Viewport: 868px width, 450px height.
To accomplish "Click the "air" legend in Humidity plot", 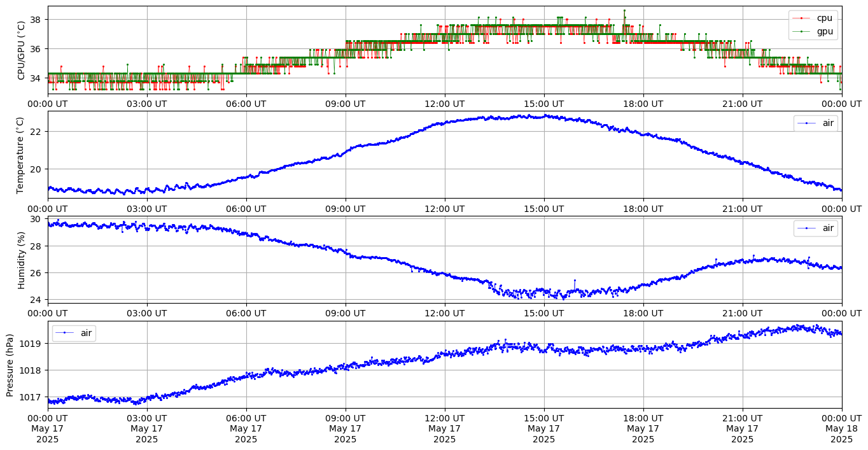I will tap(815, 228).
